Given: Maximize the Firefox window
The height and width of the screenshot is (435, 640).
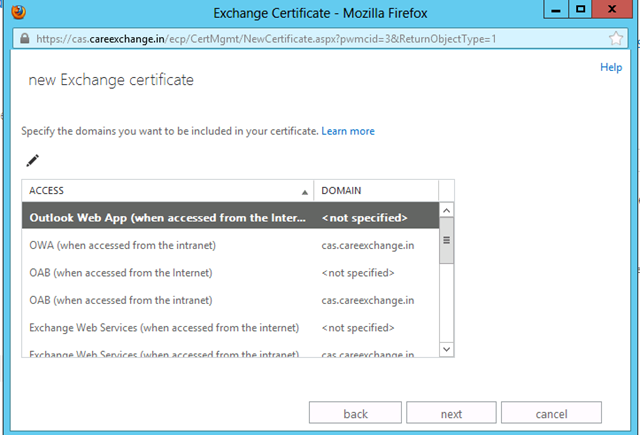Looking at the screenshot, I should pos(580,9).
